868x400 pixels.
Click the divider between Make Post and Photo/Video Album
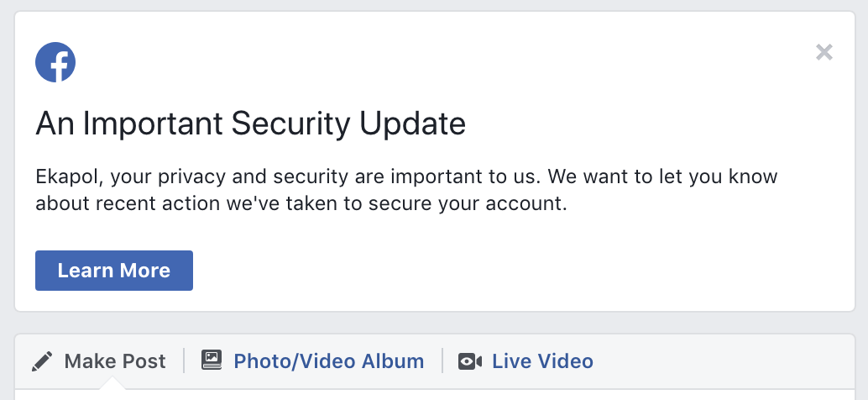[x=184, y=361]
